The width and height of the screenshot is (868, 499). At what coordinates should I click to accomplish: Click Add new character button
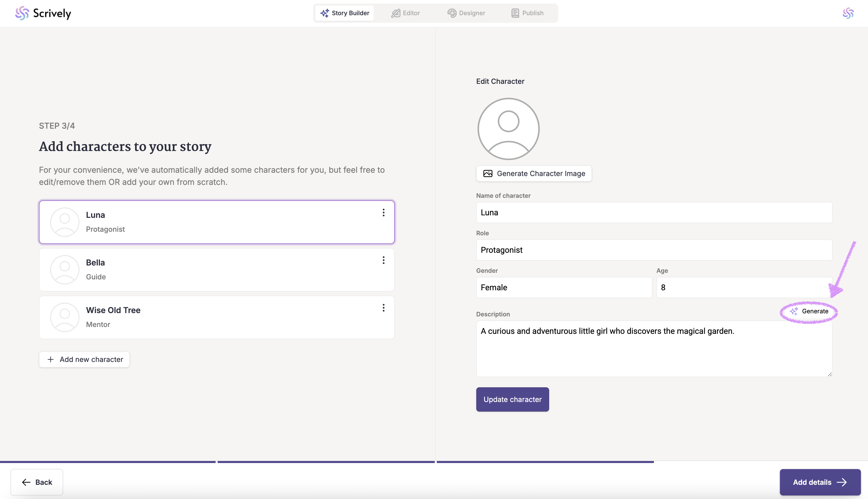pos(84,359)
